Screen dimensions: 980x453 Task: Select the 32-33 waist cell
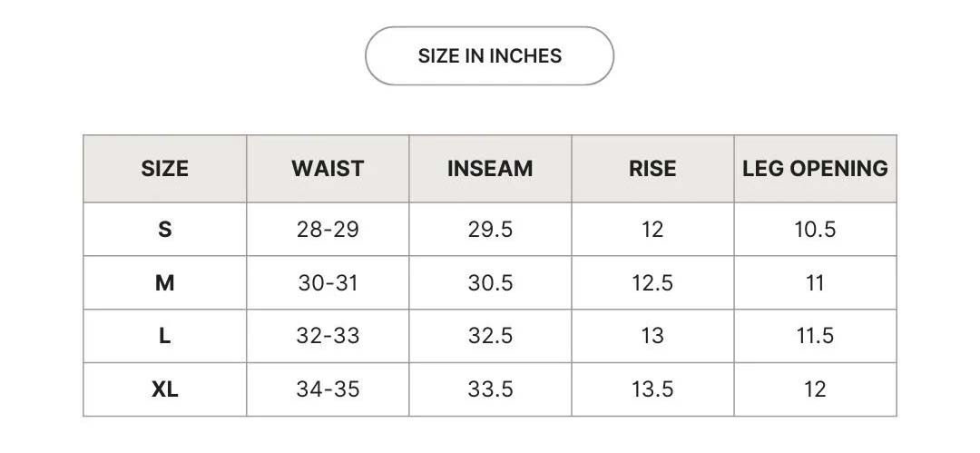click(328, 336)
